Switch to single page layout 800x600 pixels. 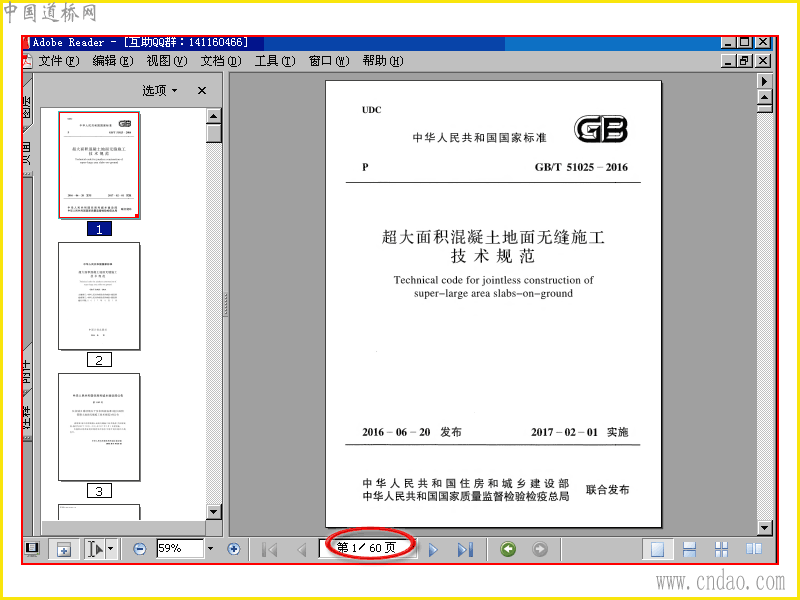[x=657, y=549]
